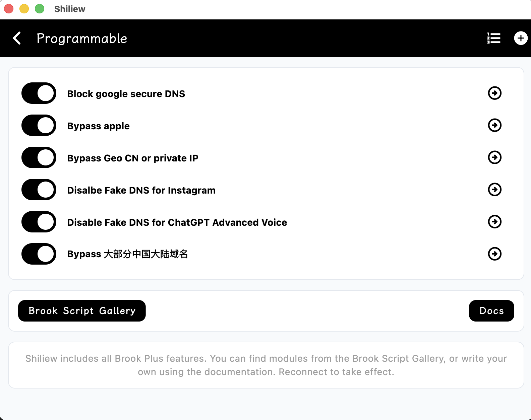Open arrow for ChatGPT Advanced Voice module

[494, 222]
